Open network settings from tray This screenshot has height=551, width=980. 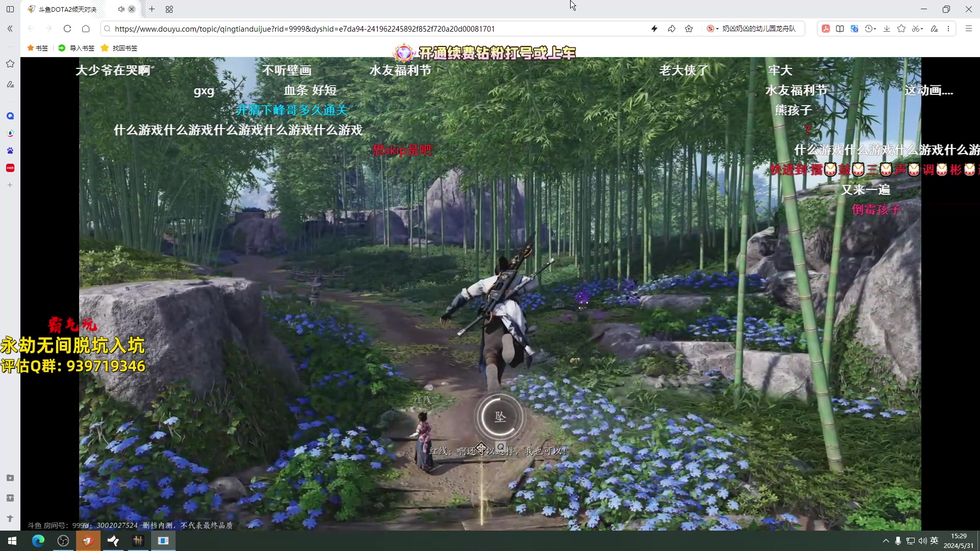click(x=910, y=541)
